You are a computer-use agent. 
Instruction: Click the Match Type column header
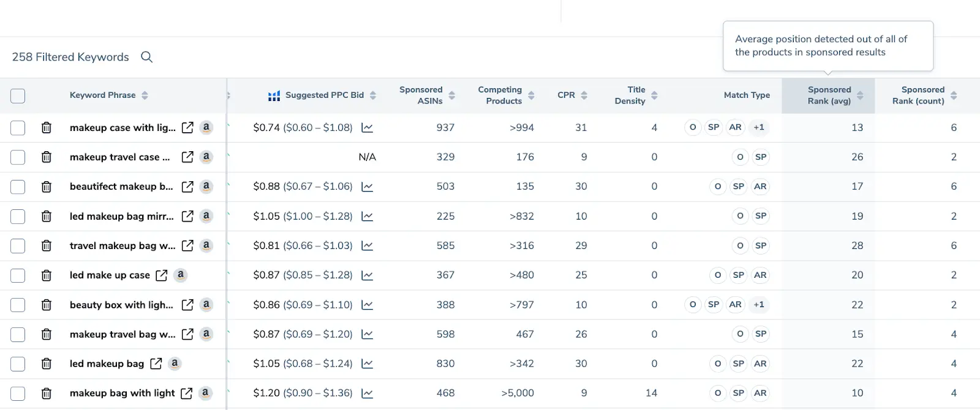[746, 95]
